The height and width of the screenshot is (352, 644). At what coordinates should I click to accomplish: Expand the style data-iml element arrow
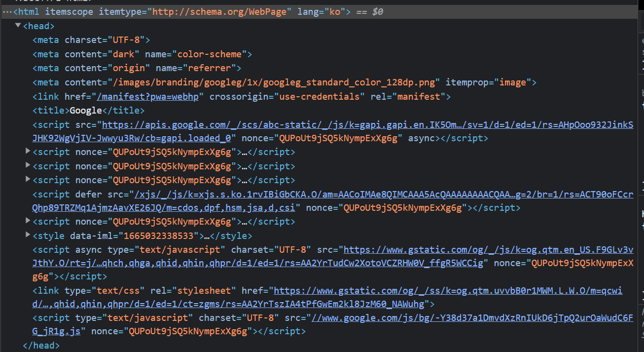pos(28,235)
